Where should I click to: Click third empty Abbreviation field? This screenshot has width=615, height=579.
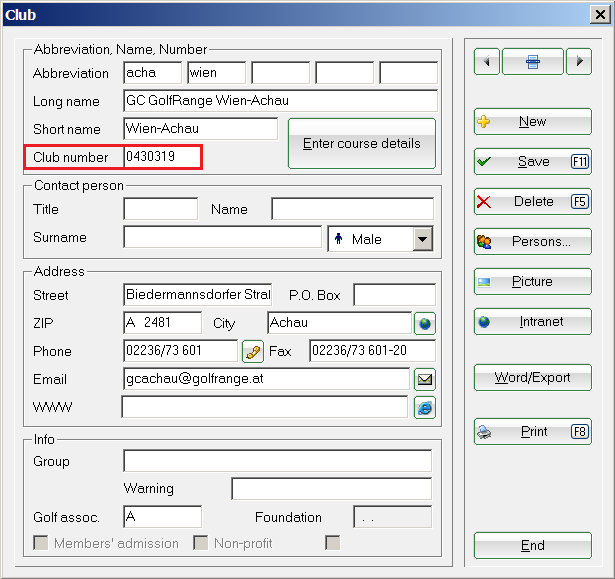click(280, 73)
